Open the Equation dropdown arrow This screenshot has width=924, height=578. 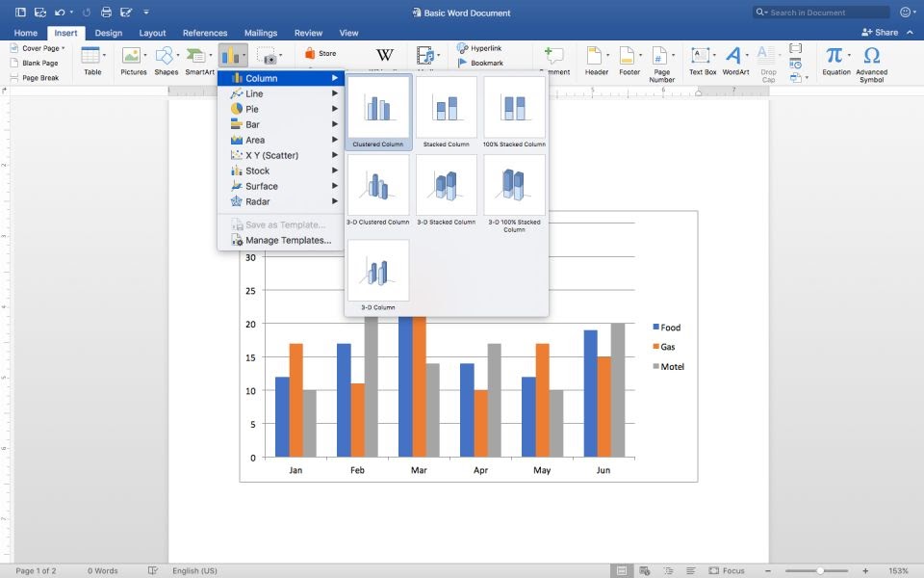(849, 55)
